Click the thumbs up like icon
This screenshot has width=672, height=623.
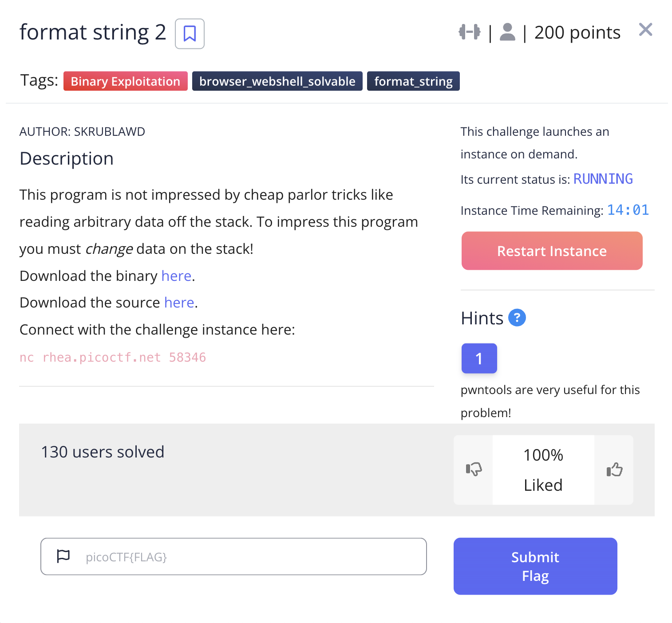pos(614,469)
